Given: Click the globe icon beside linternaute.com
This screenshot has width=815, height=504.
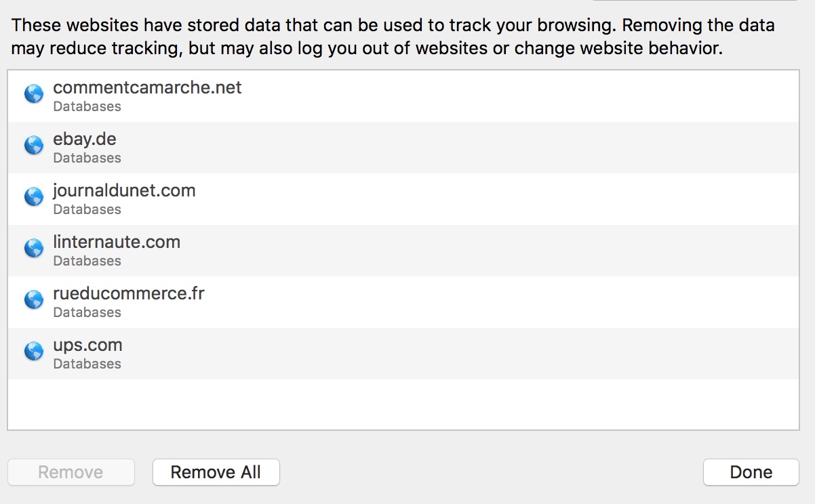Looking at the screenshot, I should [x=34, y=249].
